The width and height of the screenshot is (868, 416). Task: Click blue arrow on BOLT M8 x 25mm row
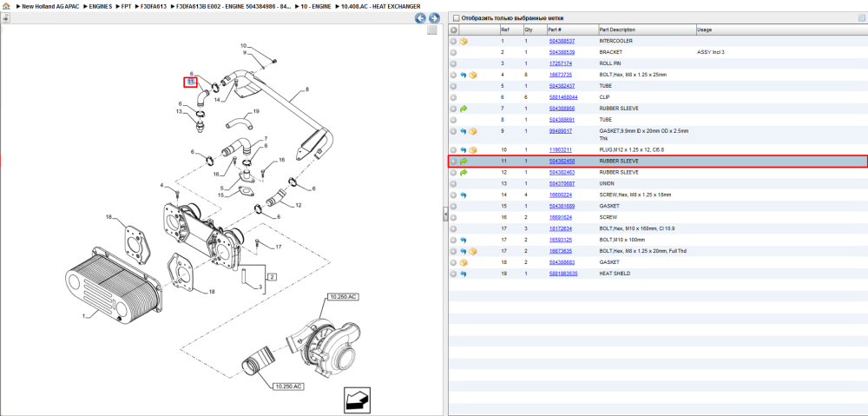click(x=464, y=75)
